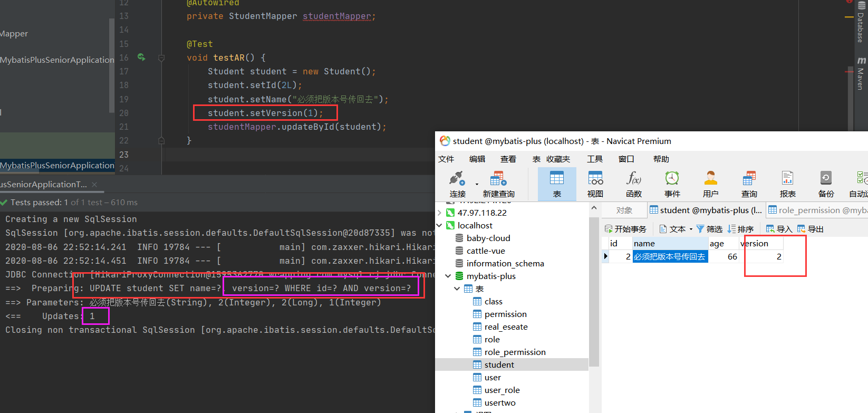Open the File menu in Navicat
Viewport: 868px width, 413px height.
click(446, 159)
